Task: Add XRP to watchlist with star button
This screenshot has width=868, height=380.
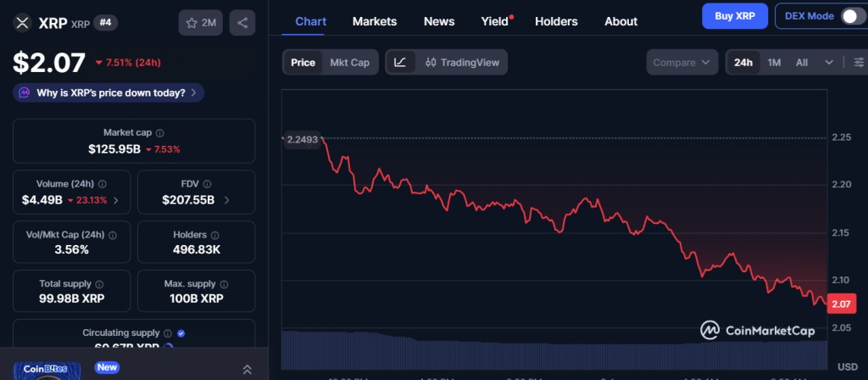Action: 201,23
